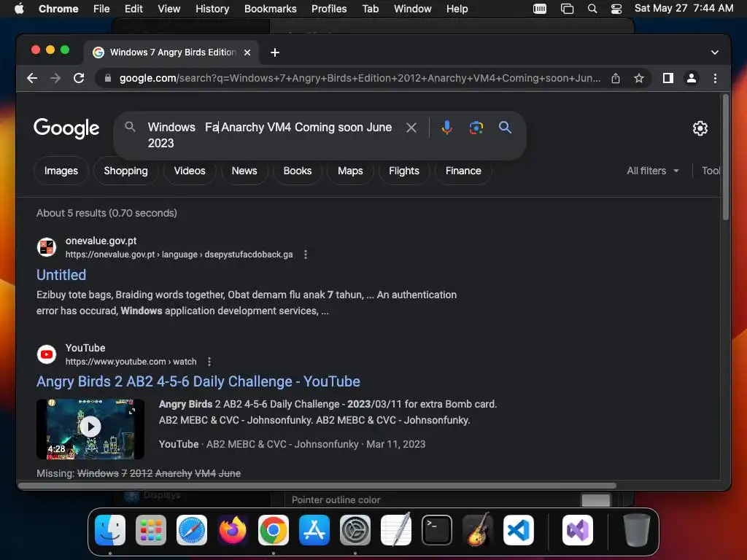Go back with the browser back arrow
This screenshot has height=560, width=747.
[x=32, y=78]
